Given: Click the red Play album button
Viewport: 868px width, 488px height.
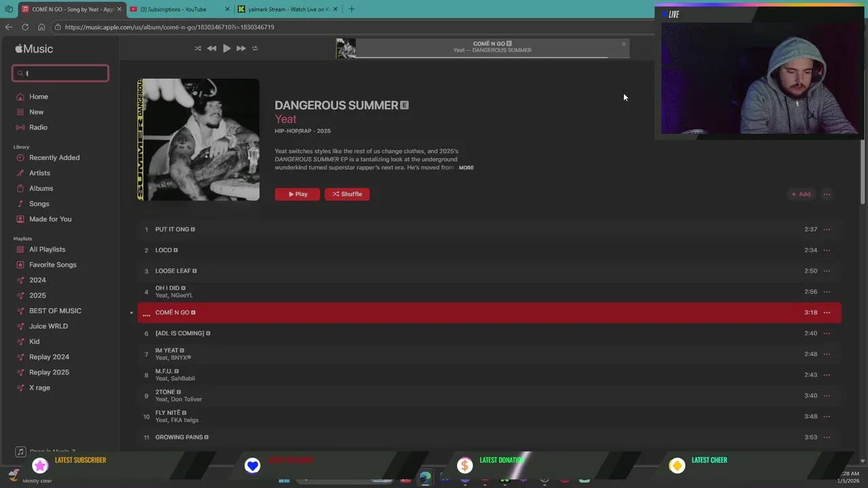Looking at the screenshot, I should [x=297, y=194].
